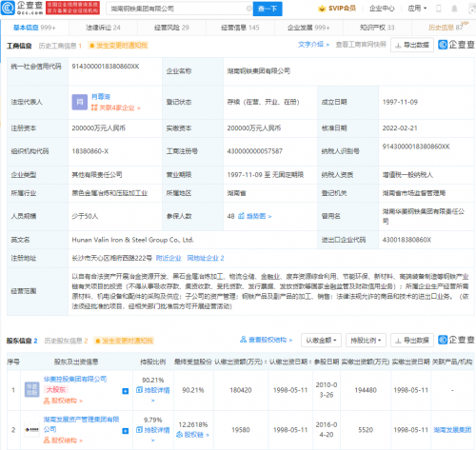Click the legal representative avatar icon
476x450 pixels.
click(80, 102)
